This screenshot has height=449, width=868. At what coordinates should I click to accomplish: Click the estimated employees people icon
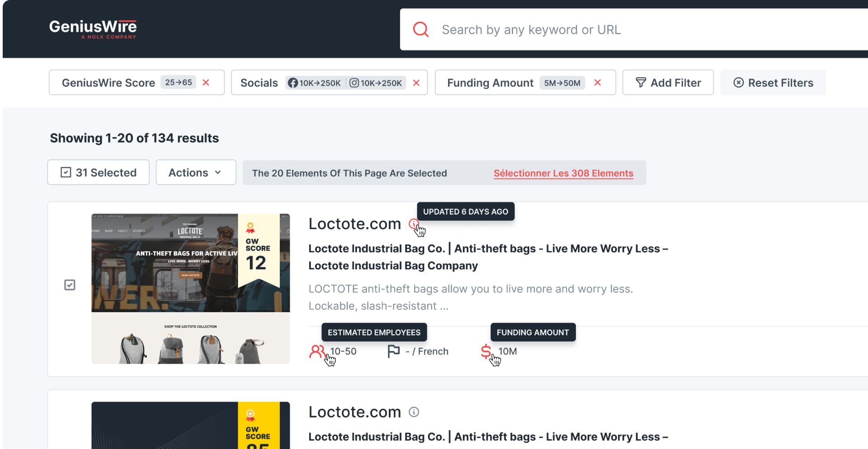pyautogui.click(x=317, y=351)
